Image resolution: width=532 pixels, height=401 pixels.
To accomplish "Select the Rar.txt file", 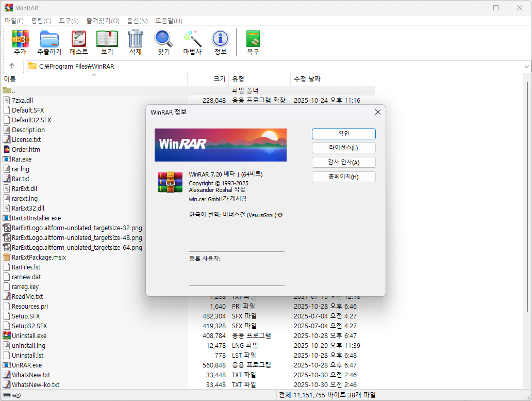I will [x=21, y=179].
